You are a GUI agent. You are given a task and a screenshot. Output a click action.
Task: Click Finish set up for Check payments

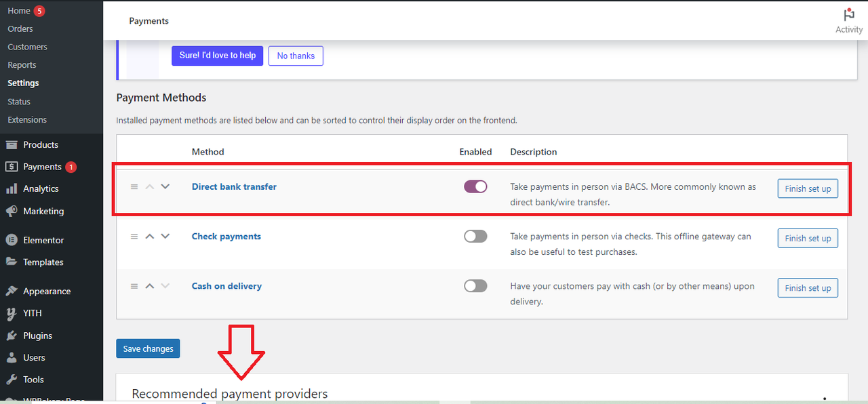click(808, 238)
